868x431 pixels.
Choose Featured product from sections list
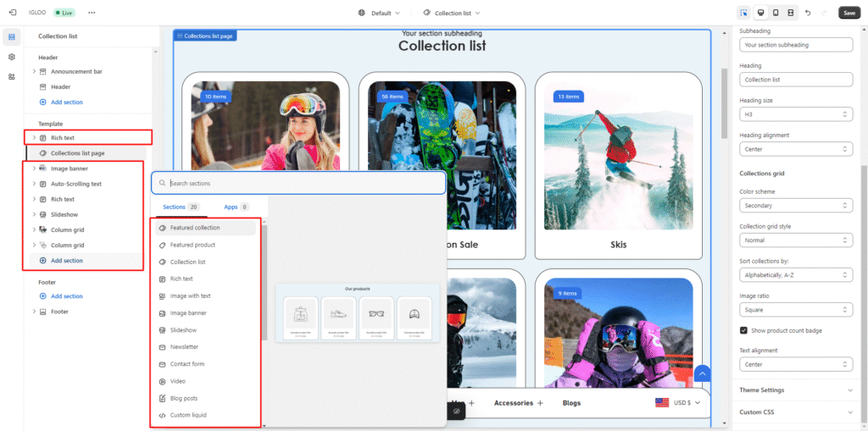pos(192,245)
